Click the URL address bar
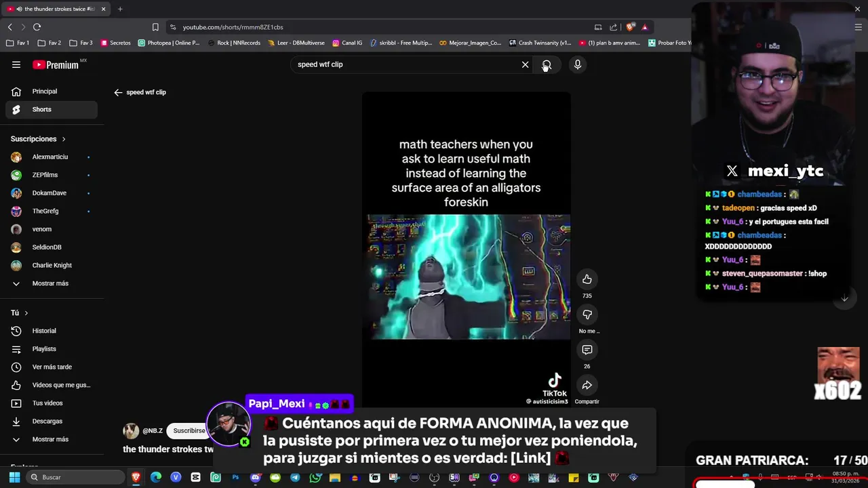The width and height of the screenshot is (868, 488). click(x=380, y=27)
